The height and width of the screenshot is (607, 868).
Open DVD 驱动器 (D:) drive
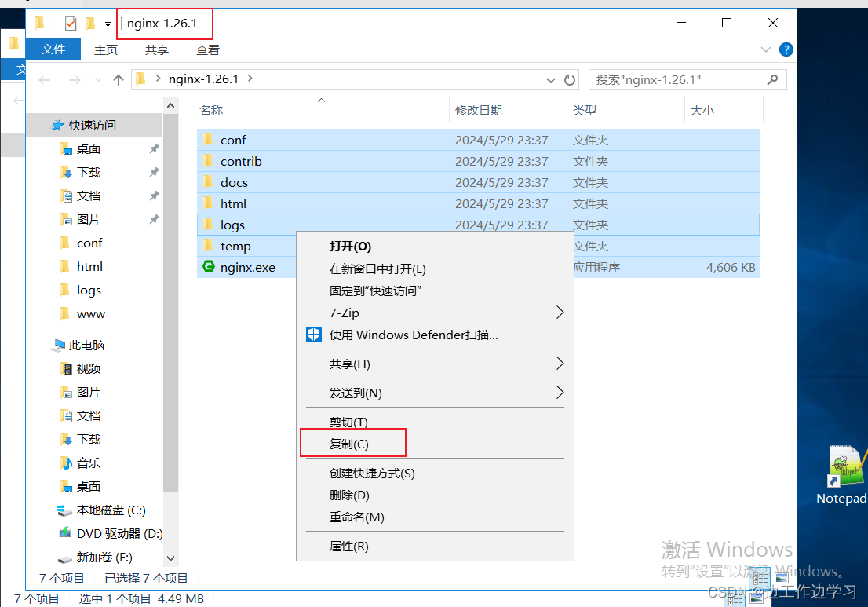pyautogui.click(x=119, y=534)
